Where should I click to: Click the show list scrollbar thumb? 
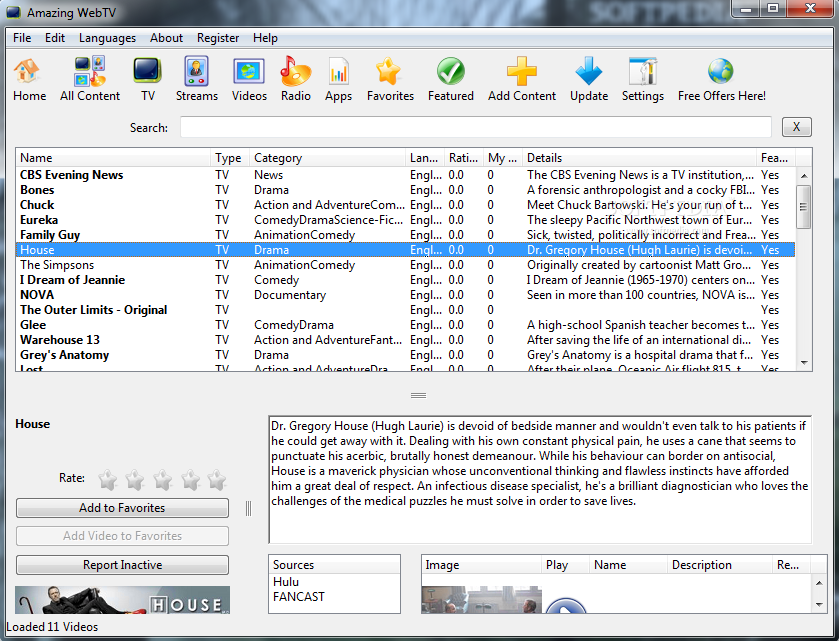click(x=804, y=207)
